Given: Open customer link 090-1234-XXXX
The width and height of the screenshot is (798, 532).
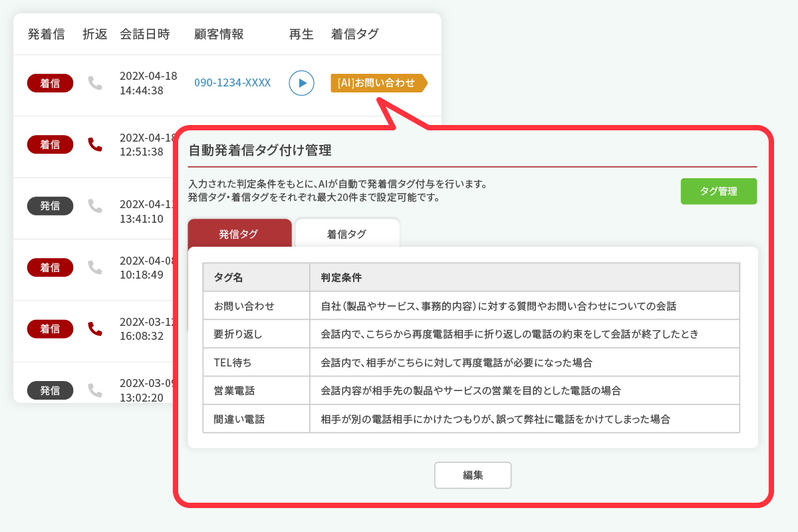Looking at the screenshot, I should 232,83.
